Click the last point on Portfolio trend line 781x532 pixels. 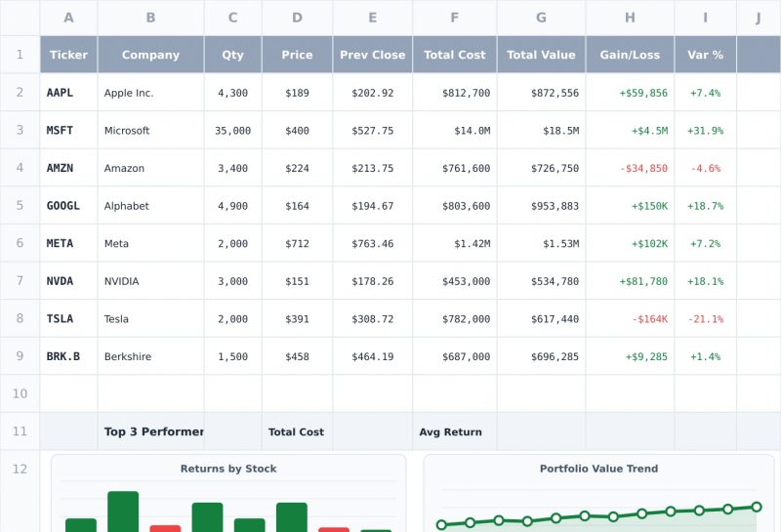[x=756, y=507]
